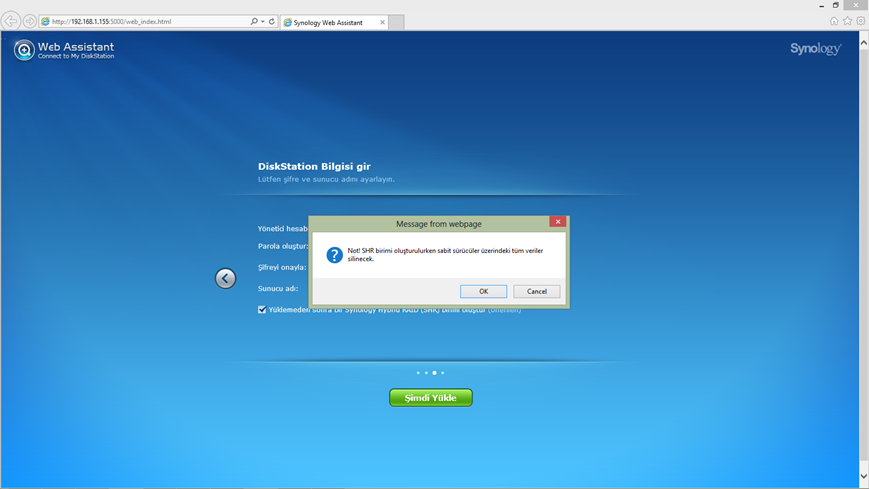The image size is (869, 489).
Task: Click the first wizard step dot
Action: coord(418,373)
